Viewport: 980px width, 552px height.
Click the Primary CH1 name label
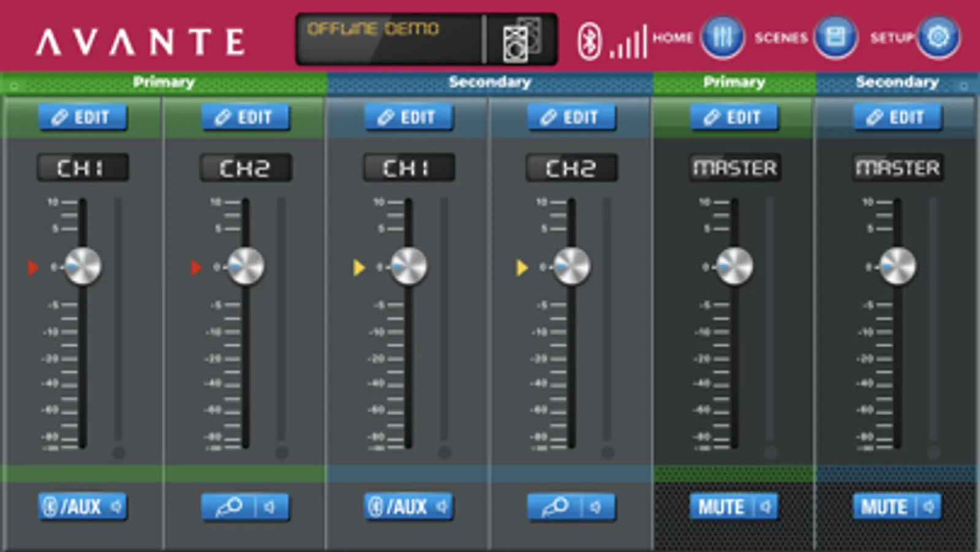pos(83,167)
